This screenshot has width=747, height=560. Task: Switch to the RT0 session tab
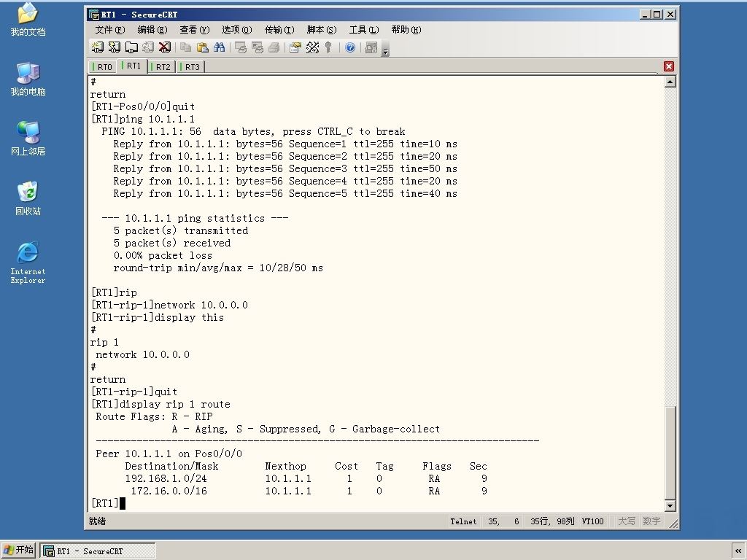102,66
